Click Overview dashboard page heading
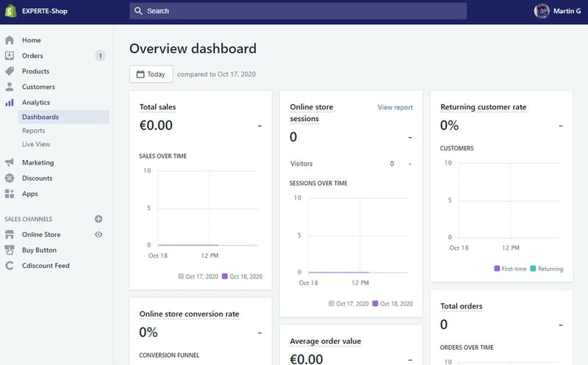The height and width of the screenshot is (365, 588). click(x=193, y=48)
